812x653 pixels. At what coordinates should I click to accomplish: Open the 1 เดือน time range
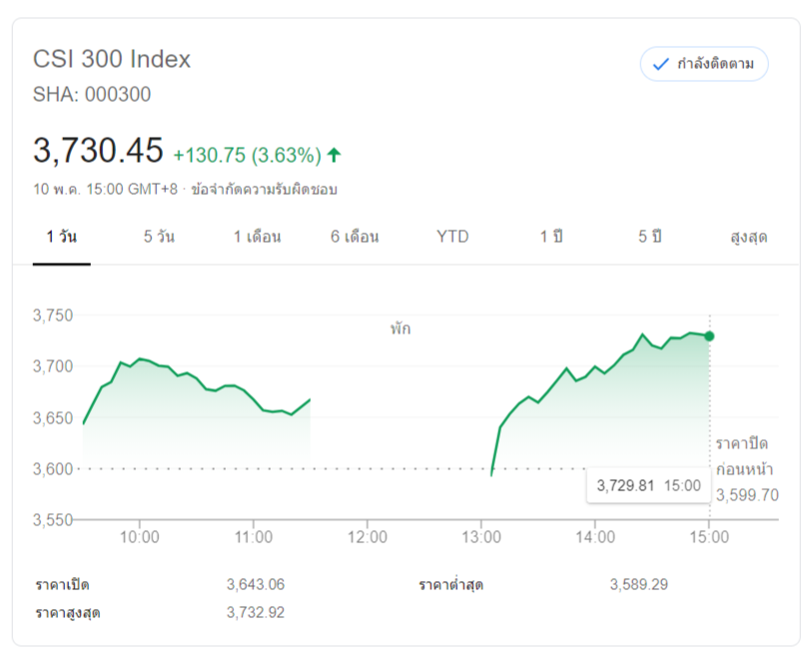tap(257, 237)
